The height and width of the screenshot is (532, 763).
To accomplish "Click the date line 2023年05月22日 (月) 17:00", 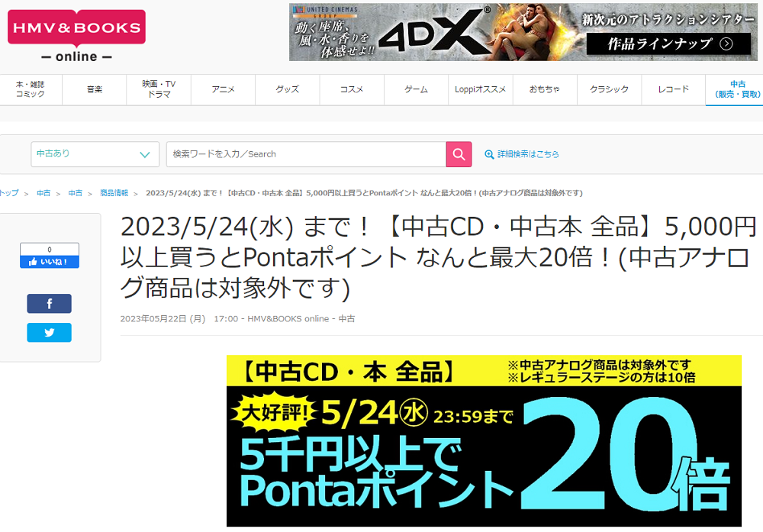I will pos(179,319).
